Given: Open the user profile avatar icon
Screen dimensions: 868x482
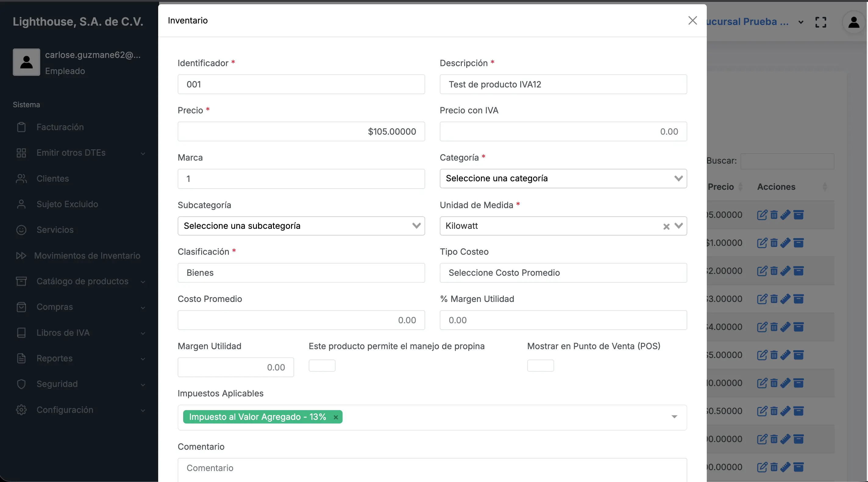Looking at the screenshot, I should tap(854, 22).
